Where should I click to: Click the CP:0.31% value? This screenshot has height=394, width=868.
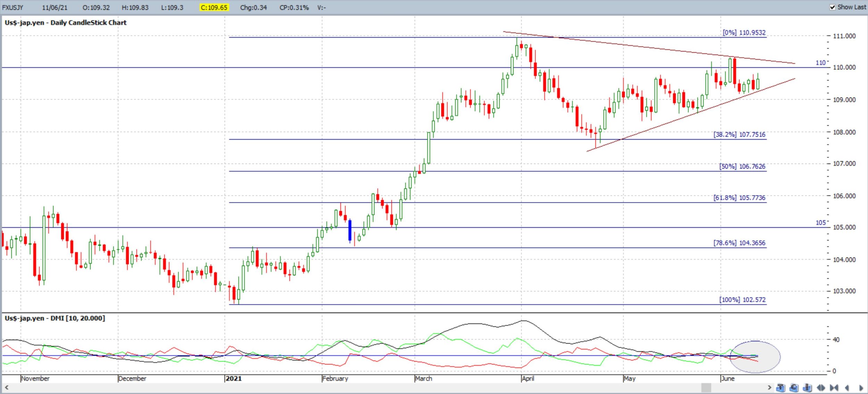coord(294,8)
